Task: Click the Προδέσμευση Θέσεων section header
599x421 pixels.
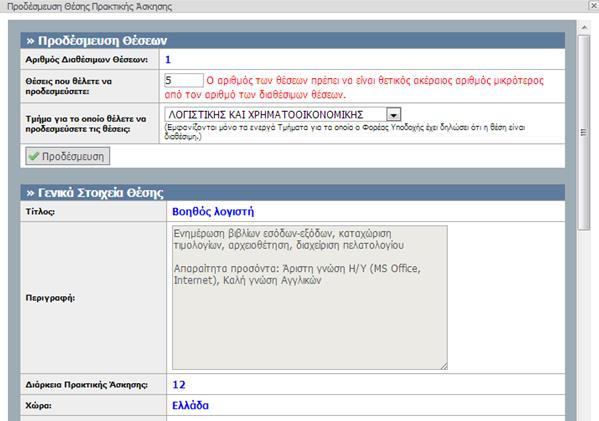Action: (x=293, y=40)
